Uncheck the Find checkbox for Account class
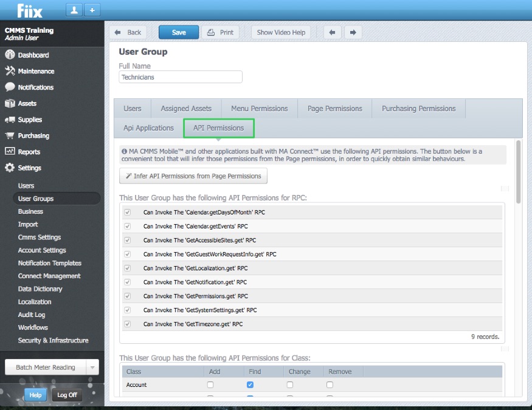 click(250, 384)
